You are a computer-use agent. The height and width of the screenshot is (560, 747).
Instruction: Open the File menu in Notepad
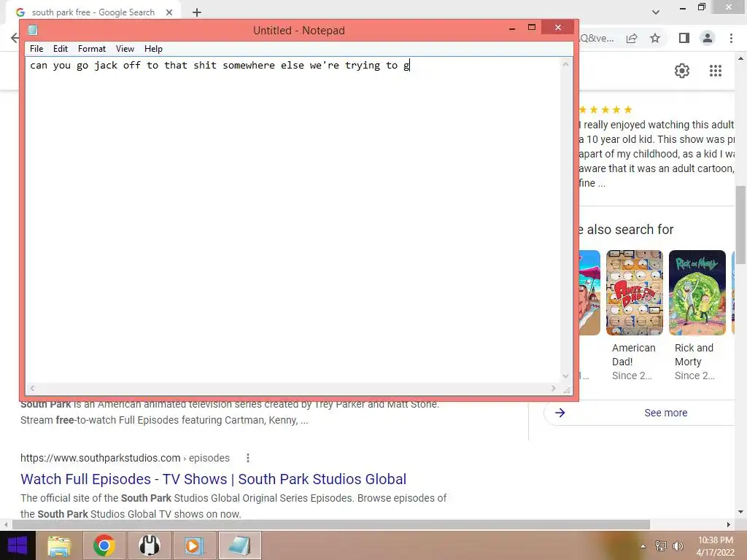tap(36, 49)
